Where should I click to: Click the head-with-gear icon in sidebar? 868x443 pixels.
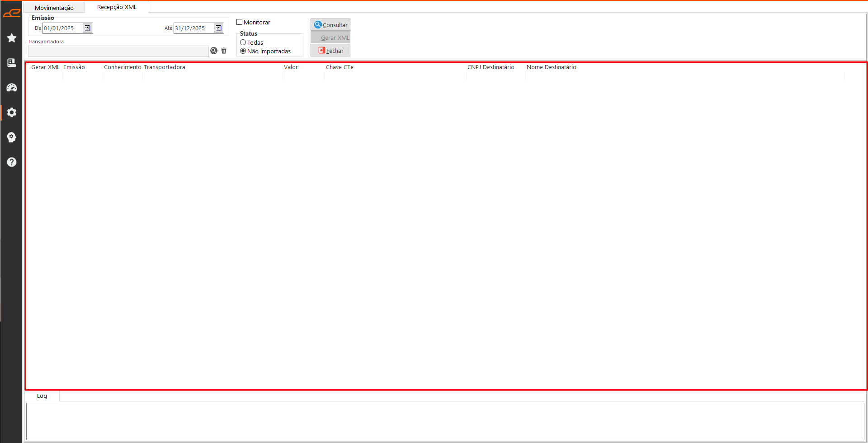[x=12, y=137]
